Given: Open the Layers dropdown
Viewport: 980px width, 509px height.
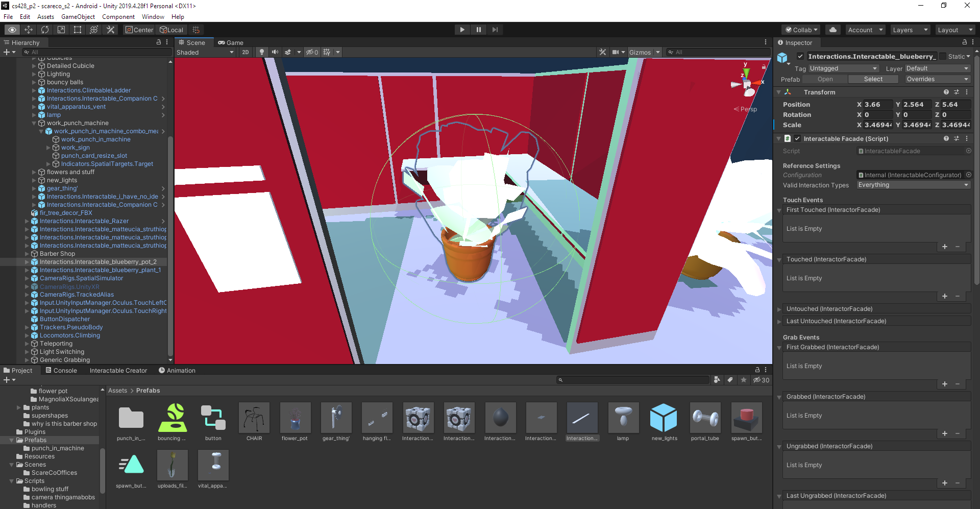Looking at the screenshot, I should point(910,30).
